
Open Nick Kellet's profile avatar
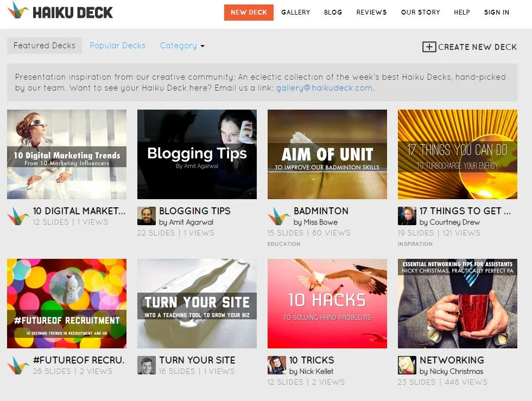276,365
